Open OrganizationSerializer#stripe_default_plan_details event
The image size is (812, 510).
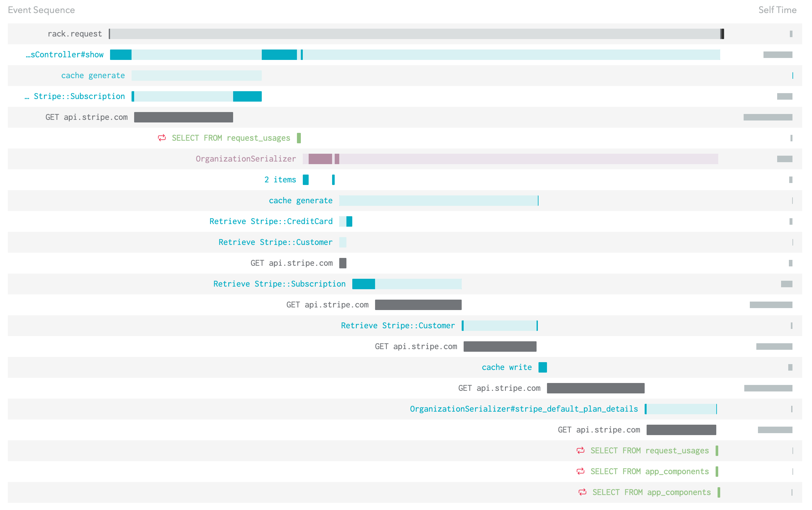[x=524, y=408]
